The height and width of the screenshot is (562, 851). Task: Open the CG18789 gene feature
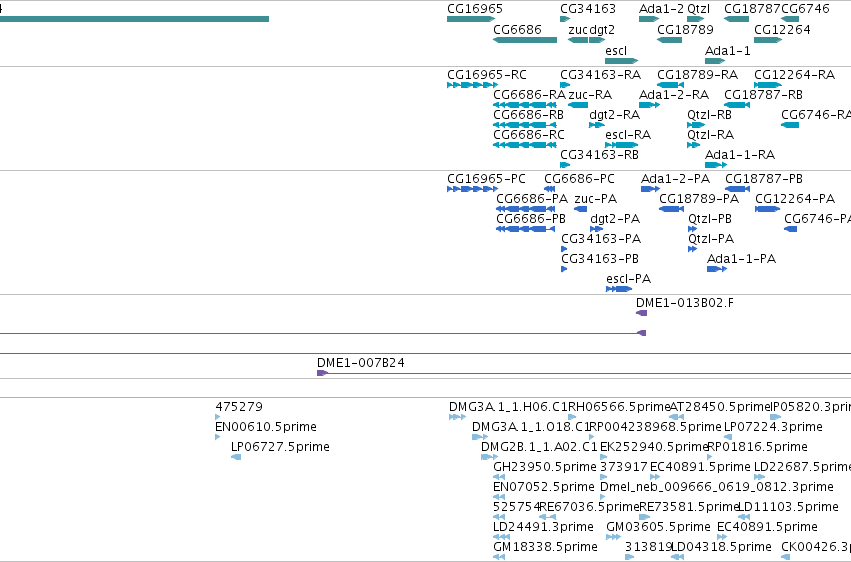click(x=670, y=40)
